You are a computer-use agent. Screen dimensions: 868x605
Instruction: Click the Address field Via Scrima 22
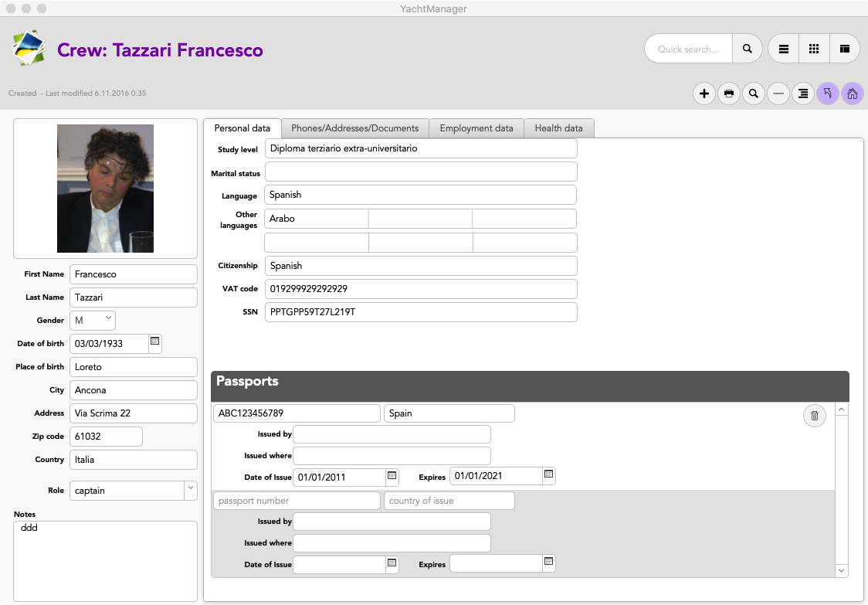point(134,413)
